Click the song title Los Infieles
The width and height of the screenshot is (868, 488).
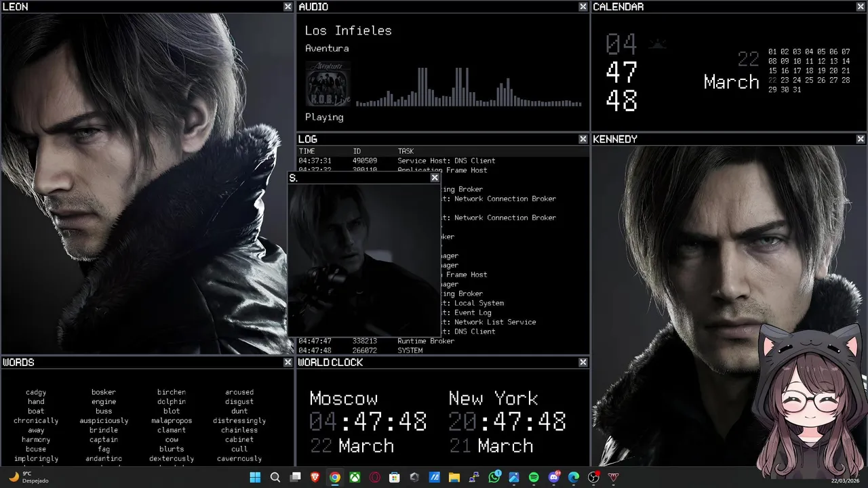[x=348, y=30]
